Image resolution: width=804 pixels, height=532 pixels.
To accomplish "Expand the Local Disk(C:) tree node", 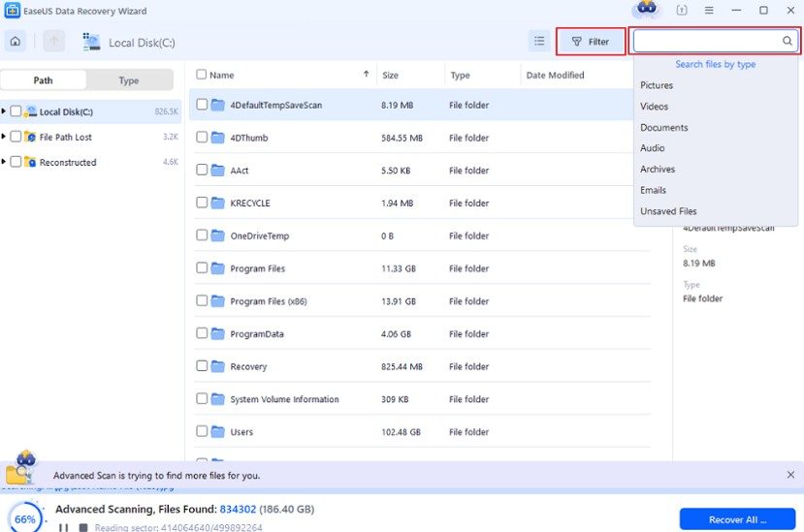I will (x=4, y=111).
